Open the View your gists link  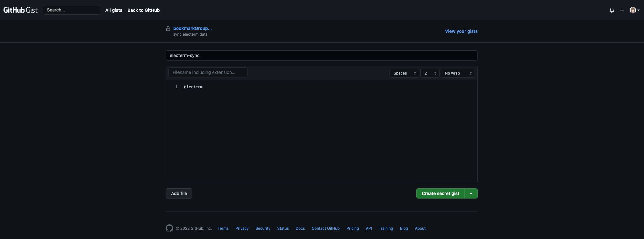[461, 31]
